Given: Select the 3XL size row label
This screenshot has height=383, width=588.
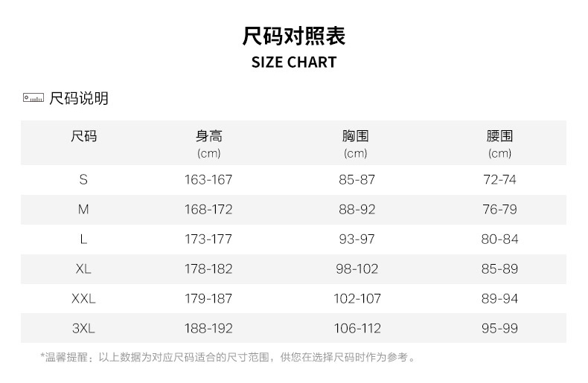Looking at the screenshot, I should pos(83,329).
